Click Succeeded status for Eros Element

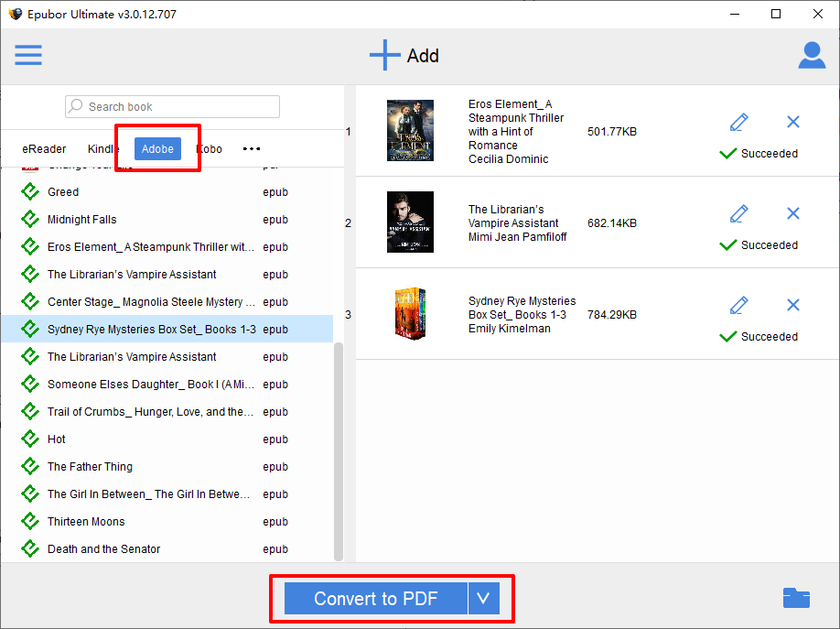click(x=759, y=154)
